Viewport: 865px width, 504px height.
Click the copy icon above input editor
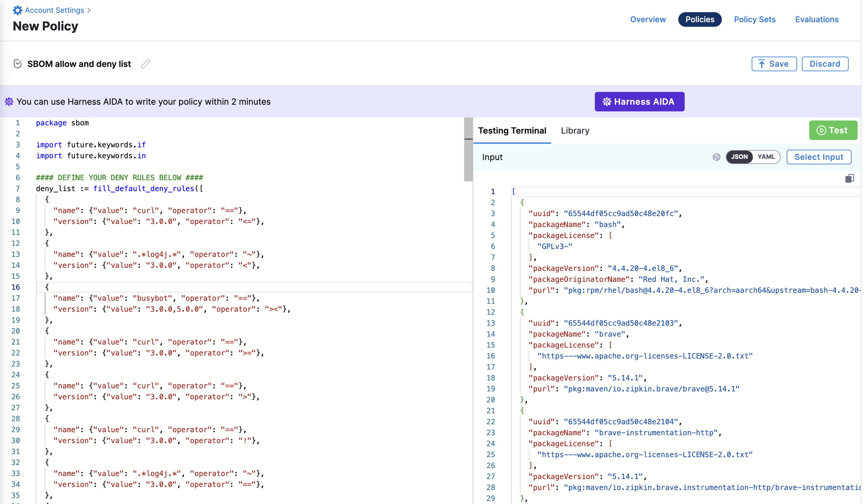849,178
